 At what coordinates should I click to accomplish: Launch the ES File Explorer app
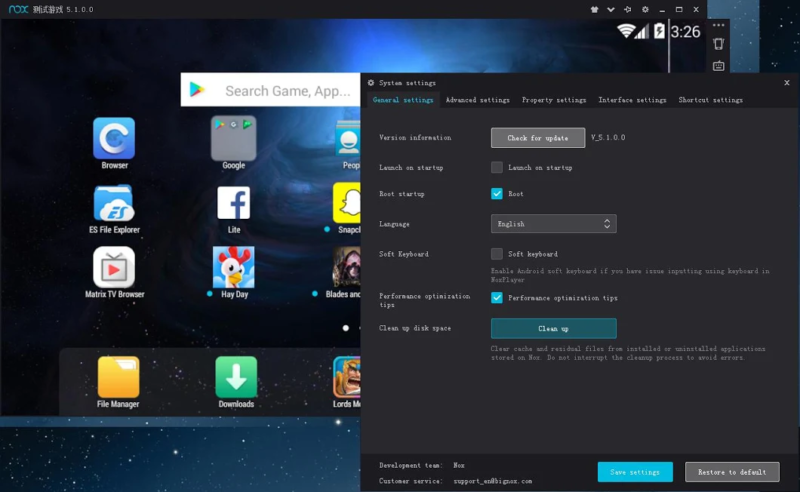114,204
